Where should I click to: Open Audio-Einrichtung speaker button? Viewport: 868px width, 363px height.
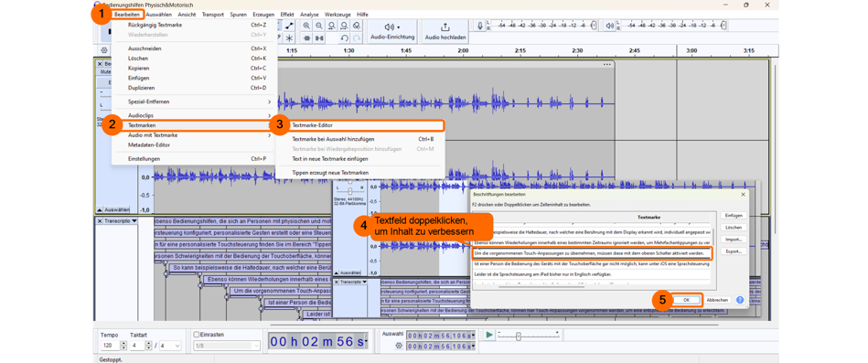coord(392,30)
